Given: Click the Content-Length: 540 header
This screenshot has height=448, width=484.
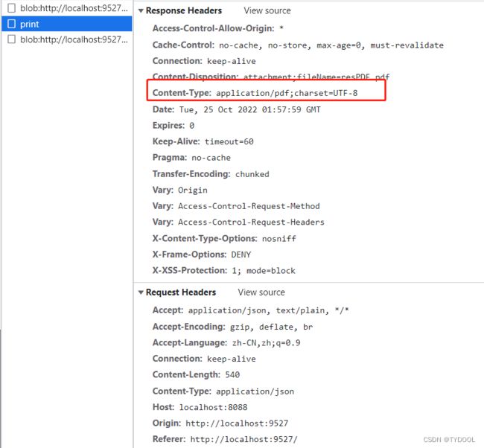Looking at the screenshot, I should tap(196, 374).
